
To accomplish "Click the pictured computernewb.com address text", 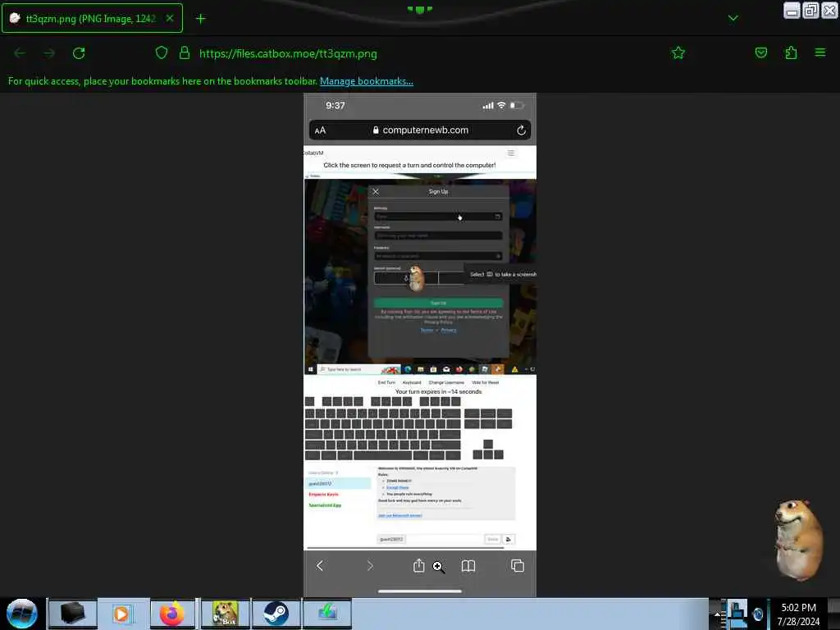I will click(x=426, y=130).
